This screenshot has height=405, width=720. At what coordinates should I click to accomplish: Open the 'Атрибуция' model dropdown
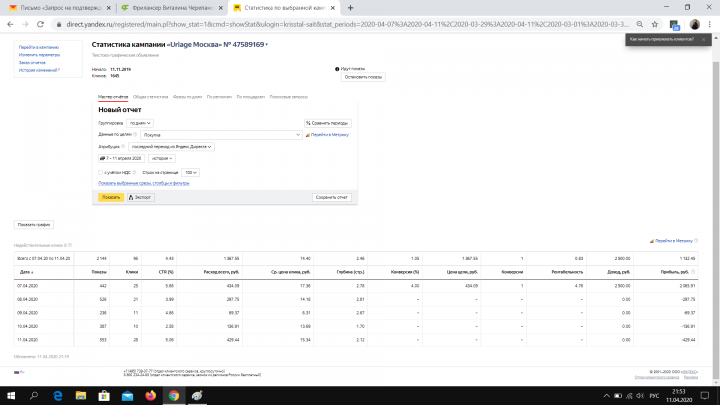[x=171, y=146]
